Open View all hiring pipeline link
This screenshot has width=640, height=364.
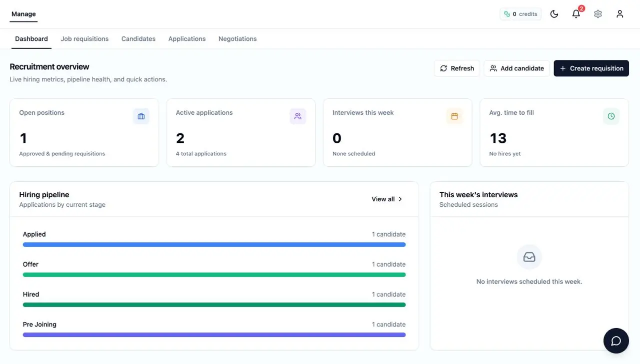pos(387,199)
